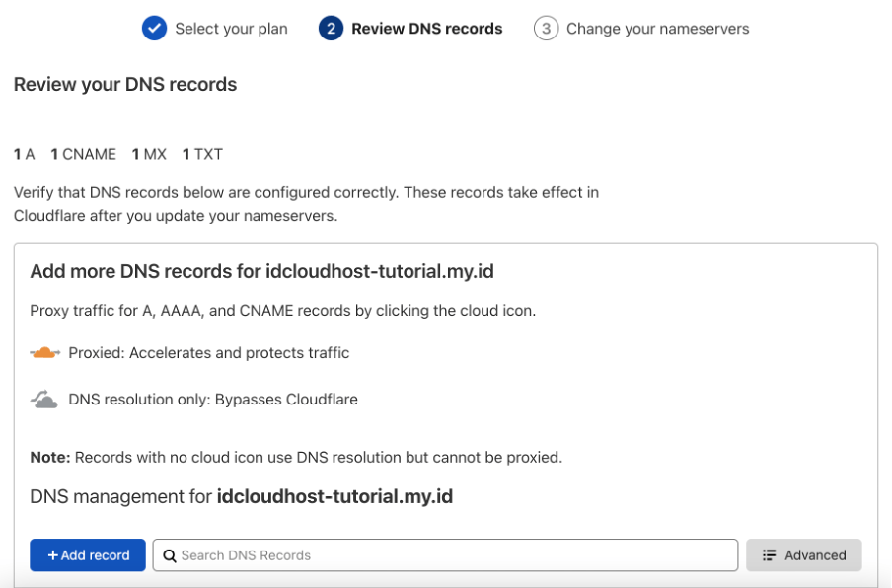Select the 1 A record filter
The width and height of the screenshot is (892, 588).
coord(23,154)
